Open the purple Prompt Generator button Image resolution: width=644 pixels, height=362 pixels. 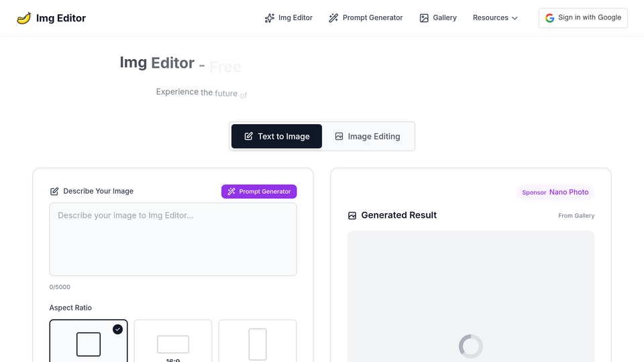point(259,192)
